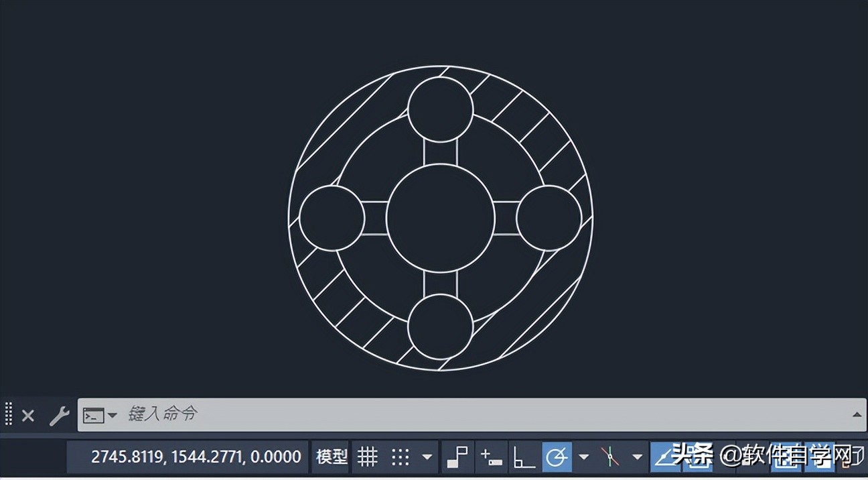Toggle ortho mode icon
The image size is (868, 480).
[524, 457]
